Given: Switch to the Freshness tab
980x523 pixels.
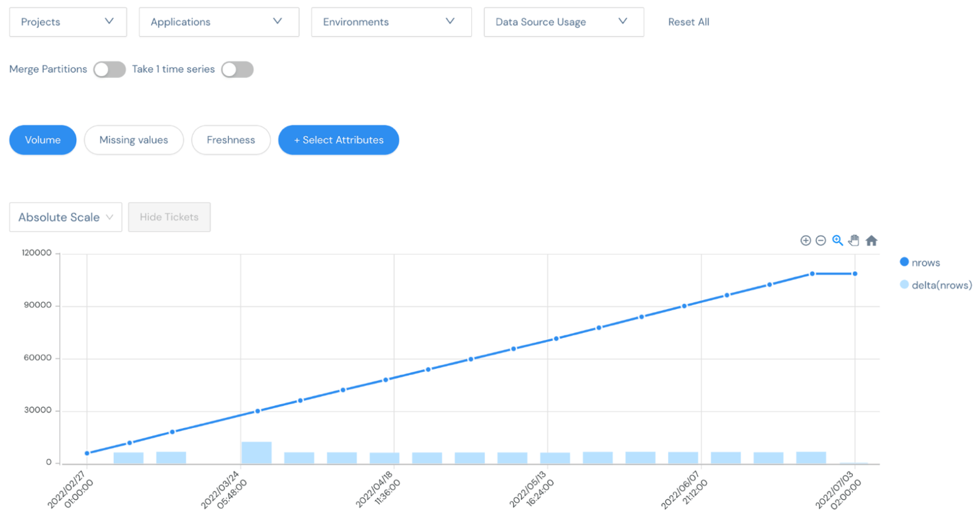Looking at the screenshot, I should (231, 140).
